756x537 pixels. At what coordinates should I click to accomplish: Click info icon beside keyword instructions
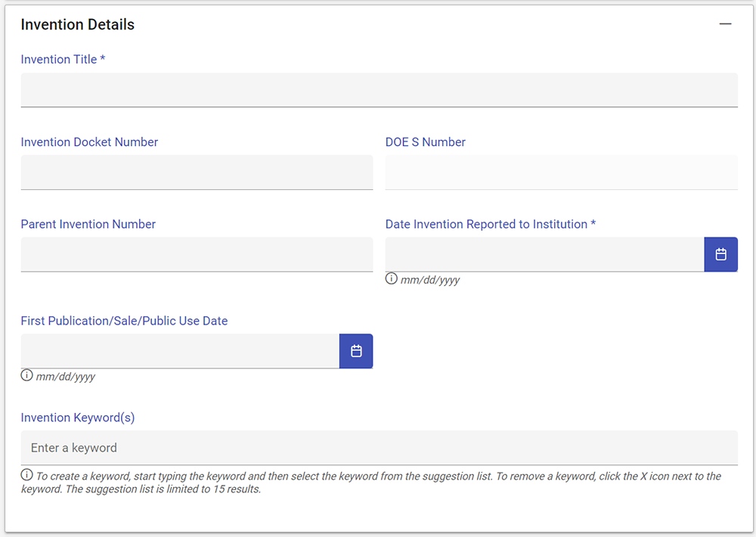[26, 476]
